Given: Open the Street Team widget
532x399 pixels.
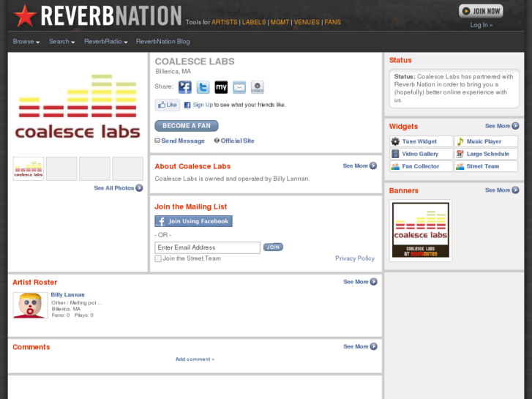Looking at the screenshot, I should coord(486,166).
